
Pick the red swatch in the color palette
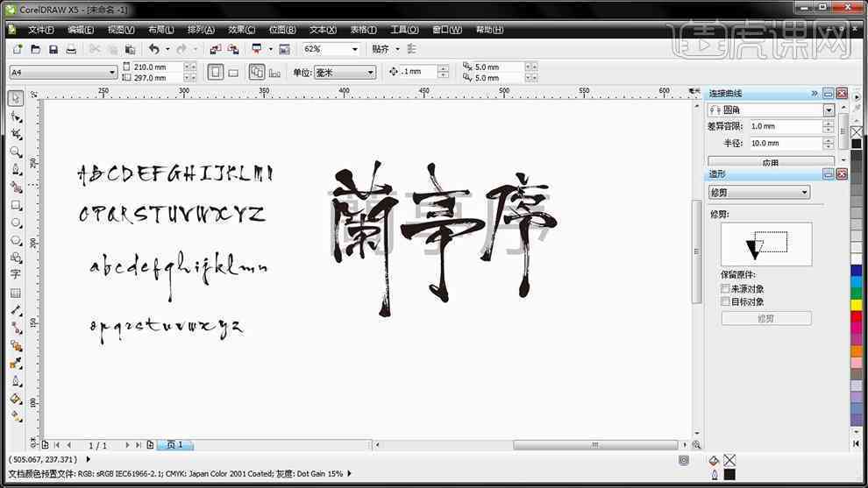857,316
